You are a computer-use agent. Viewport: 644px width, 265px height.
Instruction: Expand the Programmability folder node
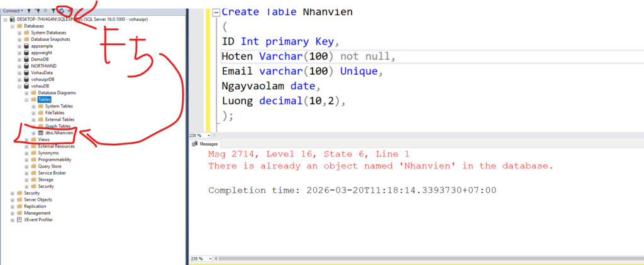[26, 160]
